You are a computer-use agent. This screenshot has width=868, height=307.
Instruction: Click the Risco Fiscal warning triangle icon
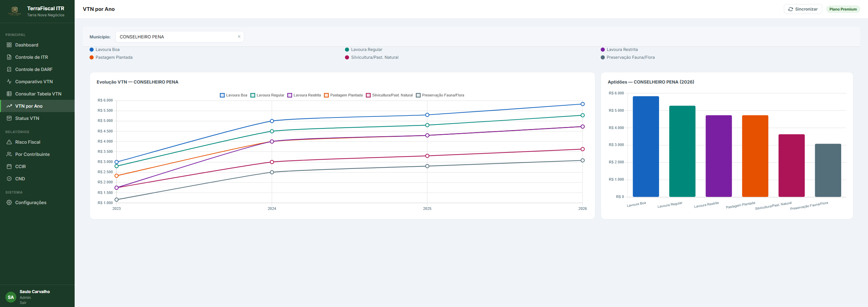[9, 142]
